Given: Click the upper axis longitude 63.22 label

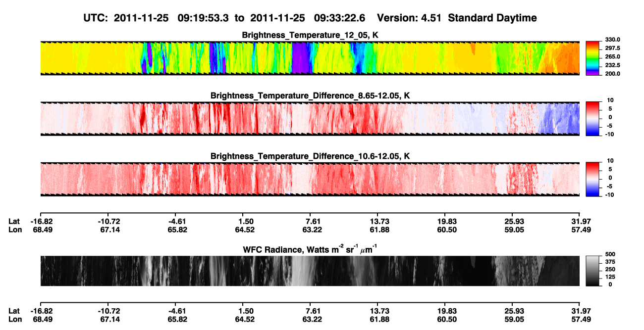Looking at the screenshot, I should click(312, 230).
